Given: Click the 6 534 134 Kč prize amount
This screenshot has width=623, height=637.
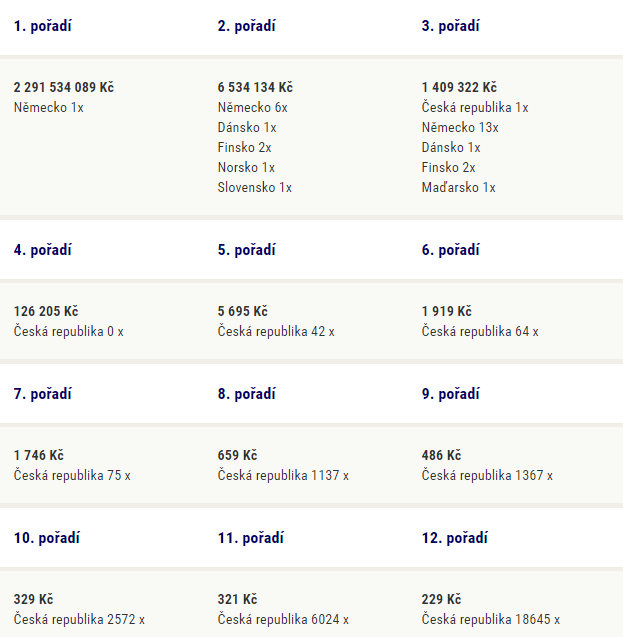Looking at the screenshot, I should (255, 87).
